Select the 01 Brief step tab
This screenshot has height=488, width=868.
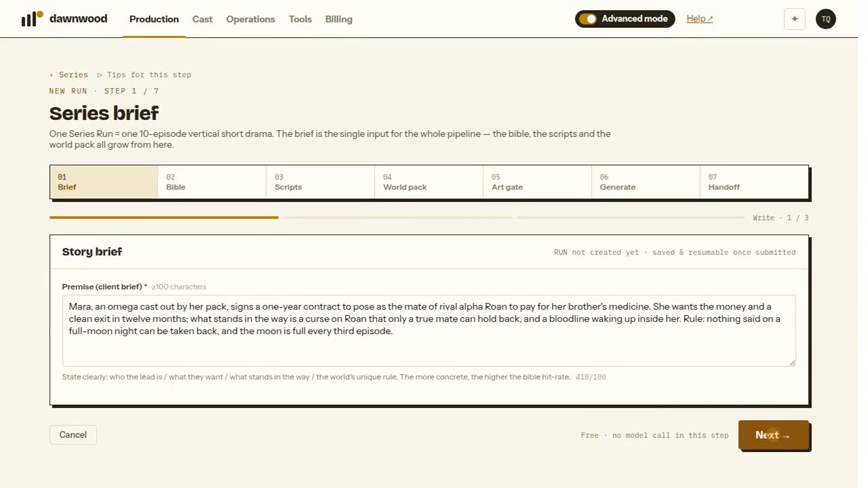[104, 182]
